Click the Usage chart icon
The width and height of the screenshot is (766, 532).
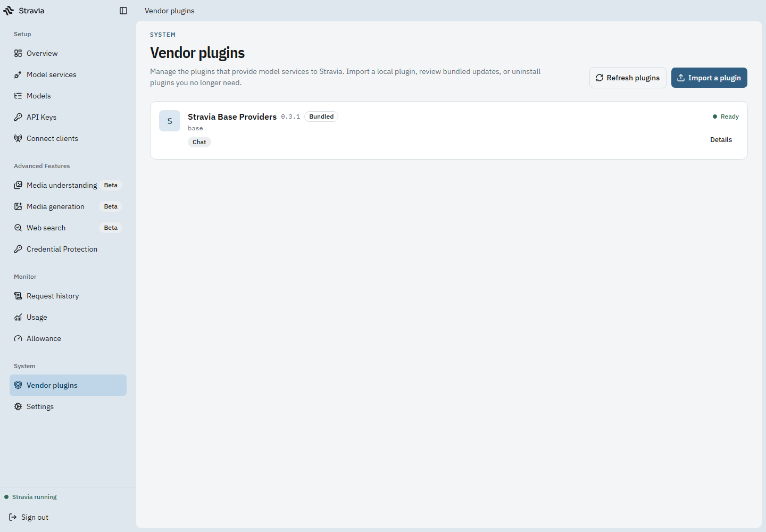point(18,317)
